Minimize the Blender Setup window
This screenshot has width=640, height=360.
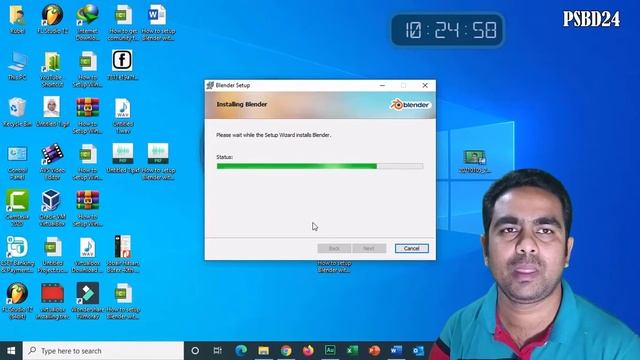coord(382,85)
